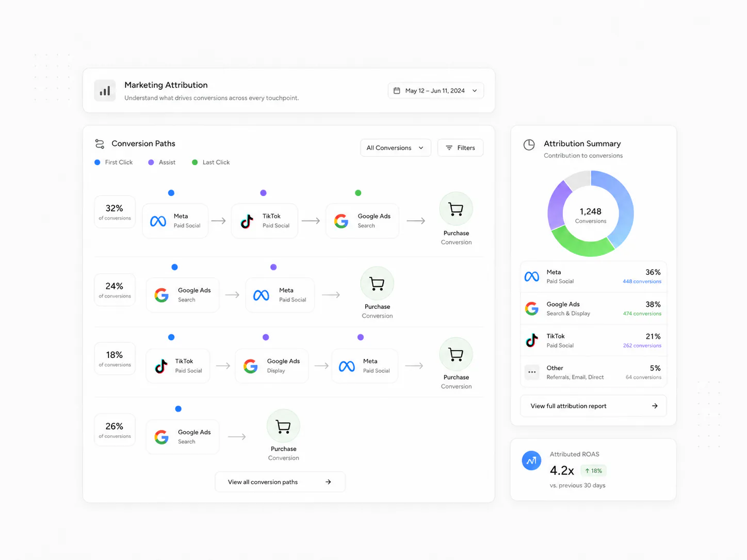Click the 26% of conversions badge
The height and width of the screenshot is (560, 747).
[115, 430]
